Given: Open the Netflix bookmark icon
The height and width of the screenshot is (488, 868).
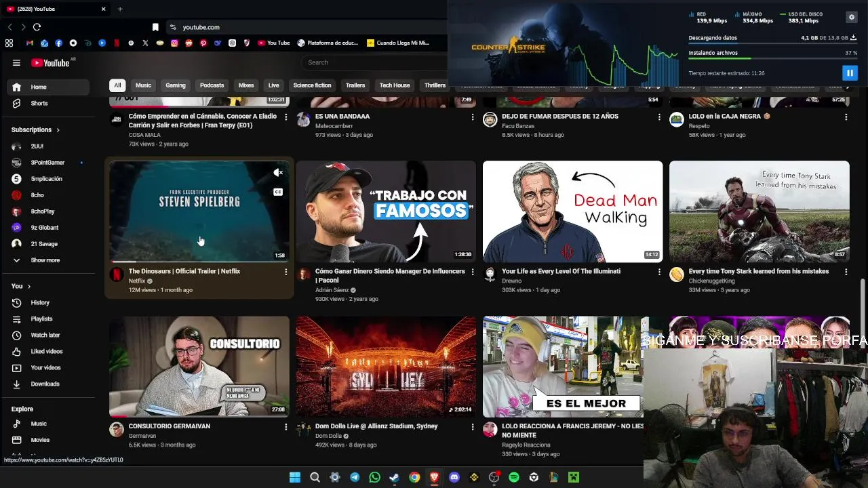Looking at the screenshot, I should [x=117, y=43].
